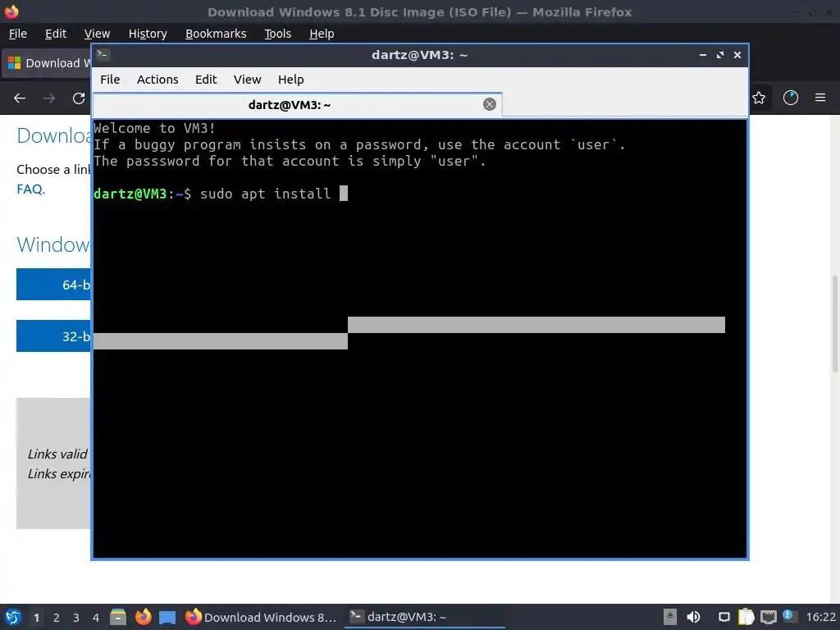This screenshot has height=630, width=840.
Task: Click the notifications tray icon
Action: pos(724,617)
